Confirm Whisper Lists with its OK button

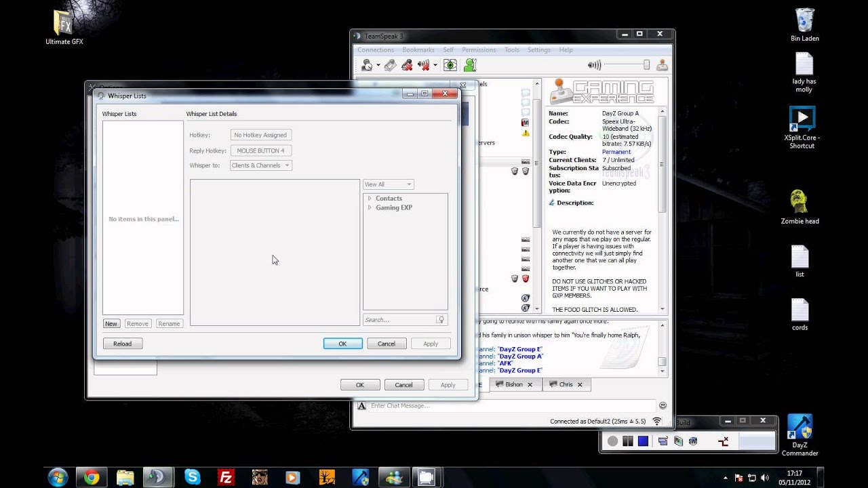(x=342, y=344)
